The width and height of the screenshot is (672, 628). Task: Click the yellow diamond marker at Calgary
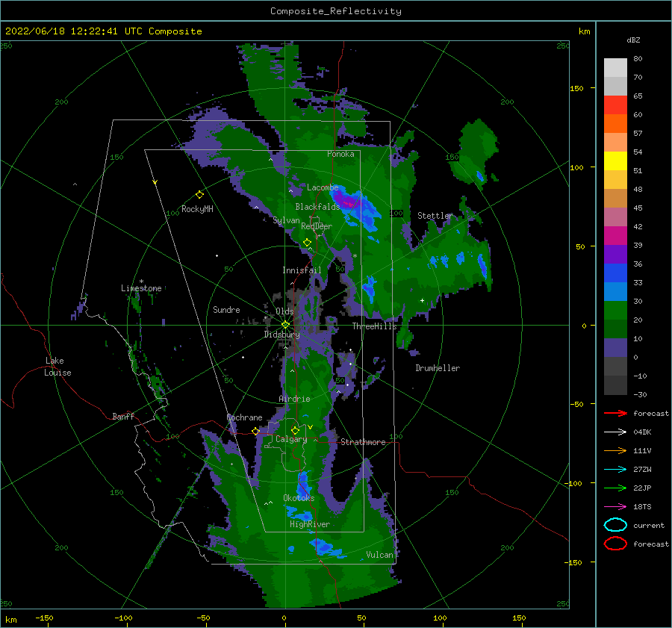(x=295, y=430)
